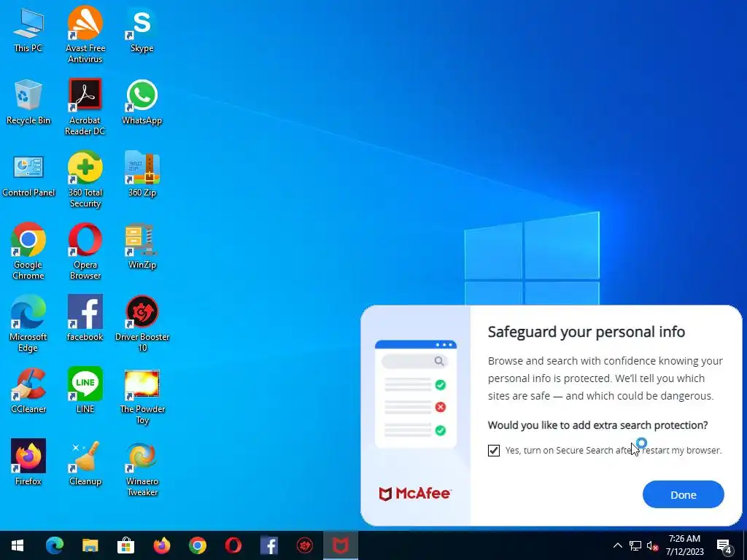Select The Powder Toy shortcut
The image size is (747, 560).
(142, 396)
